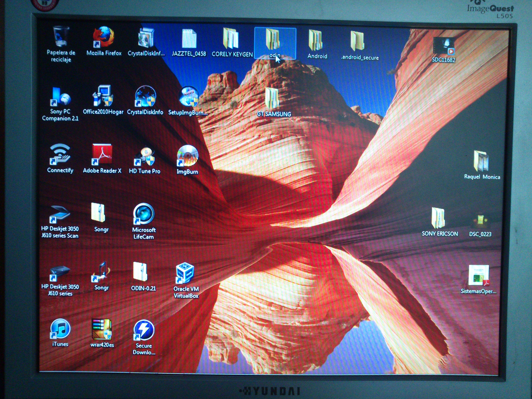Click the Connectify Wi-Fi icon
Viewport: 532px width, 399px height.
[60, 154]
